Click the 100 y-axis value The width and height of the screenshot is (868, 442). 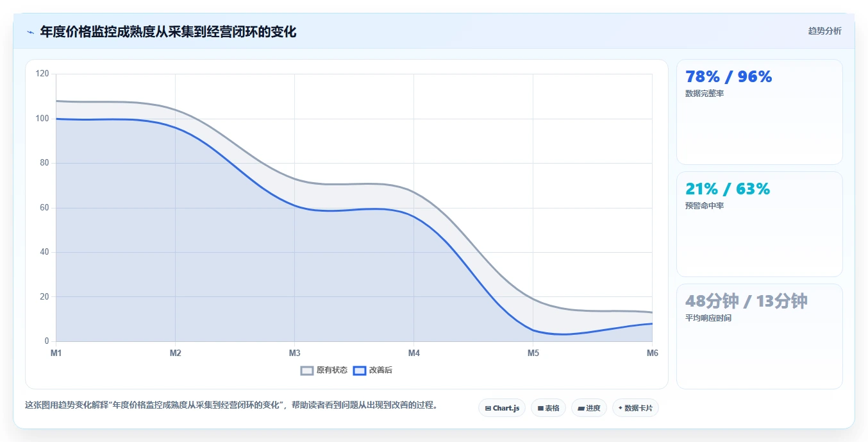click(42, 119)
